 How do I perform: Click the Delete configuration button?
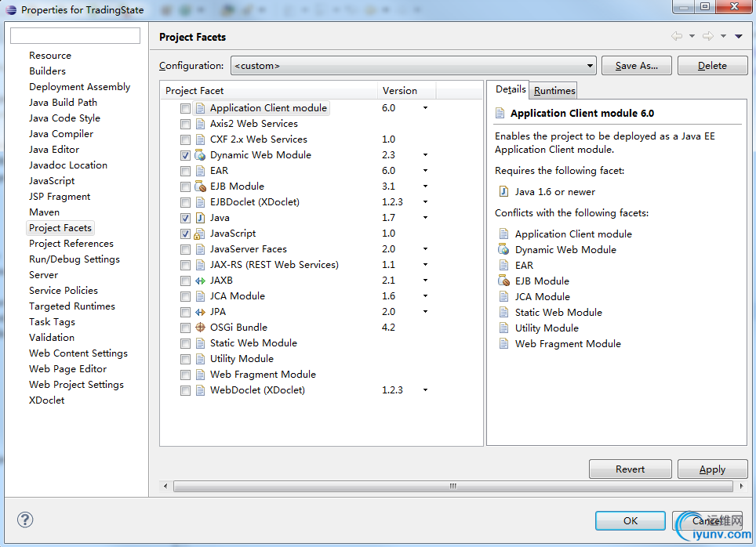[x=712, y=66]
